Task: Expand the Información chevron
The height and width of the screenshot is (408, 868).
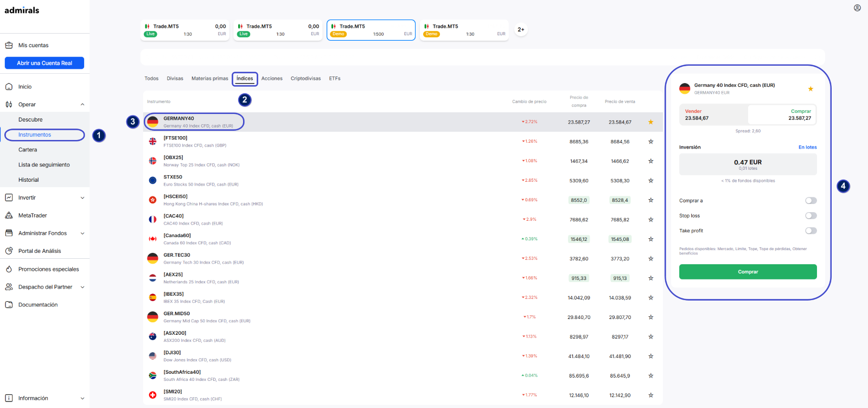Action: pos(82,398)
